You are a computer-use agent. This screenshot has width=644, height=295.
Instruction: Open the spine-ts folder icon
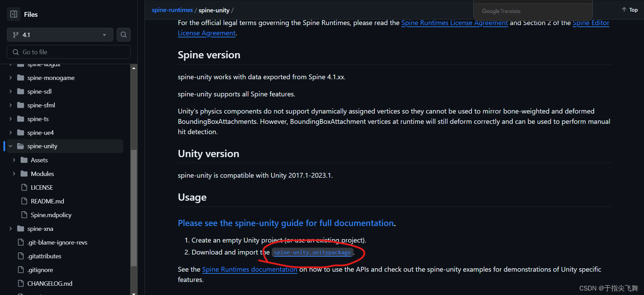(21, 119)
